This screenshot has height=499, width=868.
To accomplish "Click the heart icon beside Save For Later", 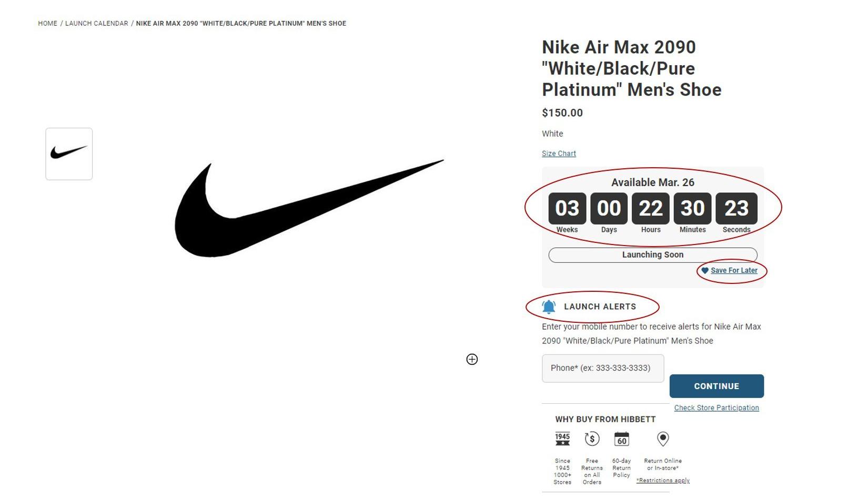I will pyautogui.click(x=705, y=271).
